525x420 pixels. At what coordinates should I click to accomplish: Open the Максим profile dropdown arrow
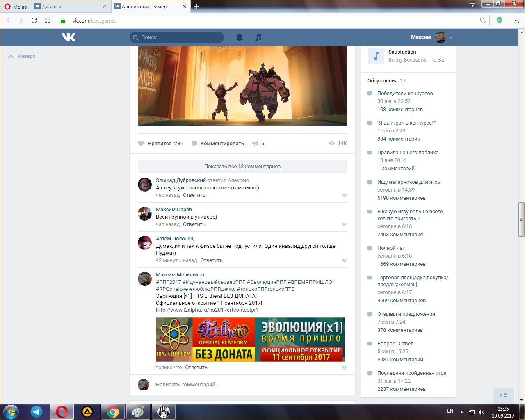coord(451,37)
